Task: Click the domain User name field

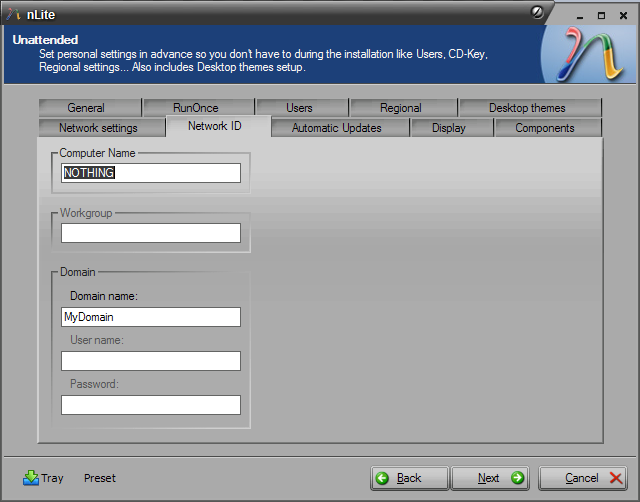Action: click(x=151, y=361)
